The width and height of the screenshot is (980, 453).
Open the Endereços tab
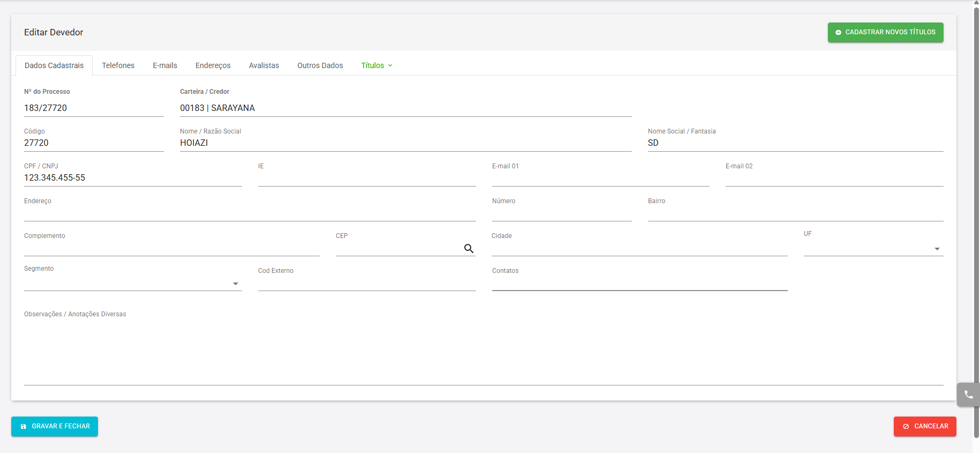click(213, 65)
